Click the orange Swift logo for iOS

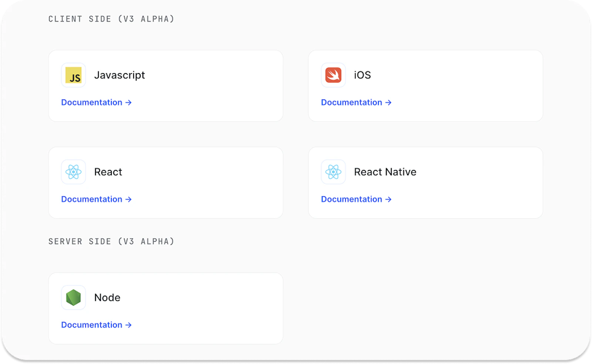tap(333, 75)
